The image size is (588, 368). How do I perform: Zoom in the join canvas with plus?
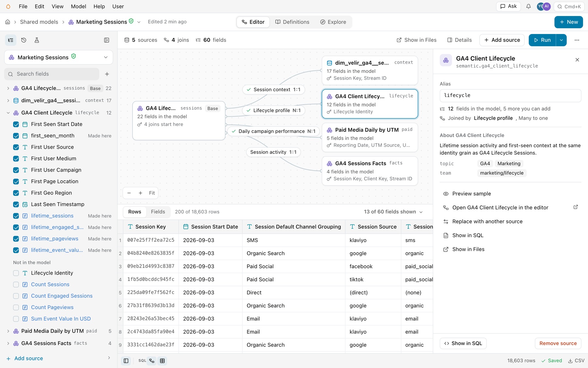pyautogui.click(x=140, y=193)
